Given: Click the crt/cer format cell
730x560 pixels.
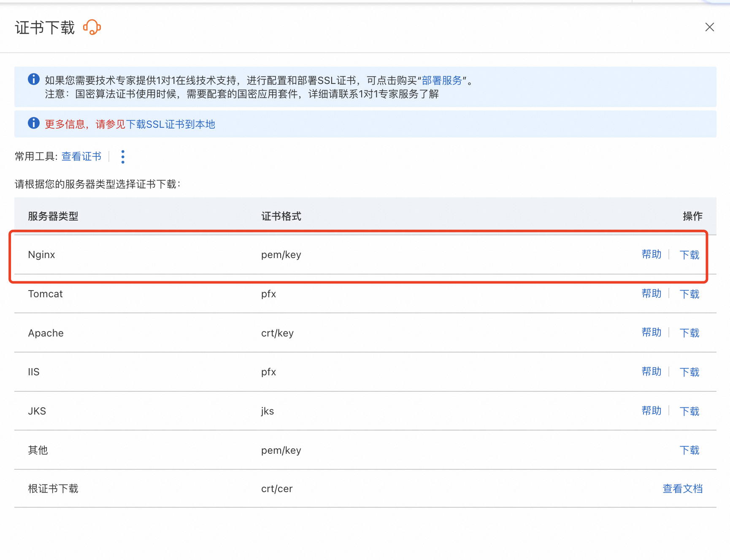Looking at the screenshot, I should coord(277,489).
